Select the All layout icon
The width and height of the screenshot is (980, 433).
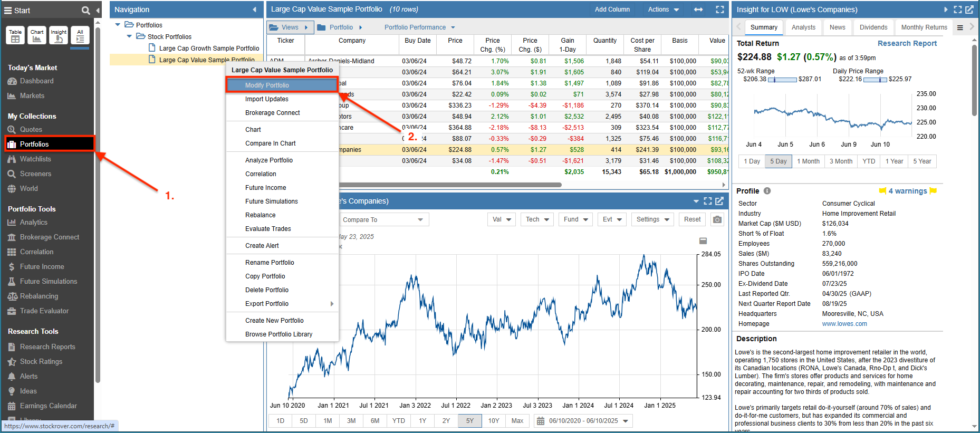80,35
